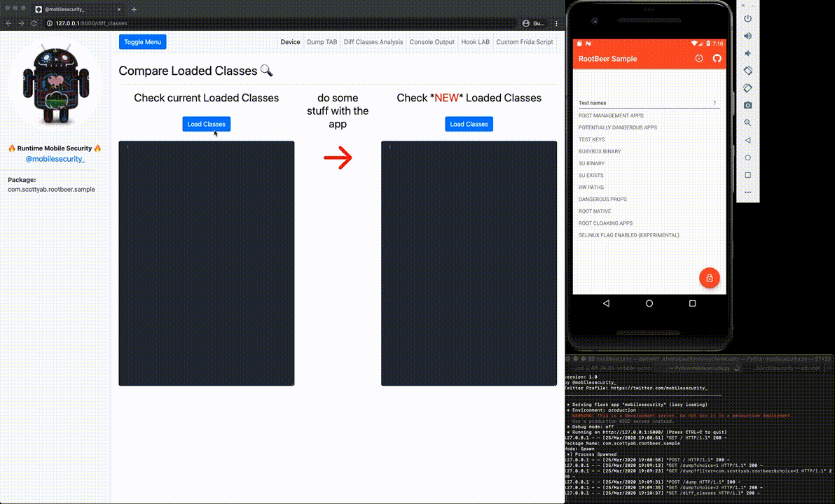Switch to the Dump TAB section
Image resolution: width=835 pixels, height=504 pixels.
click(322, 42)
